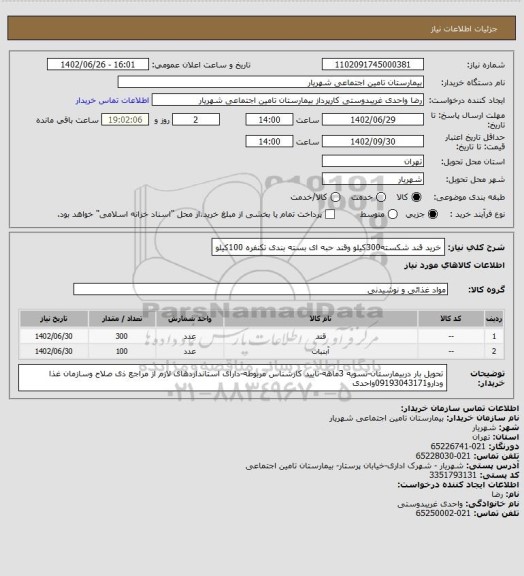Click the تاریخ نیاز column header
The width and height of the screenshot is (524, 576).
pyautogui.click(x=54, y=319)
